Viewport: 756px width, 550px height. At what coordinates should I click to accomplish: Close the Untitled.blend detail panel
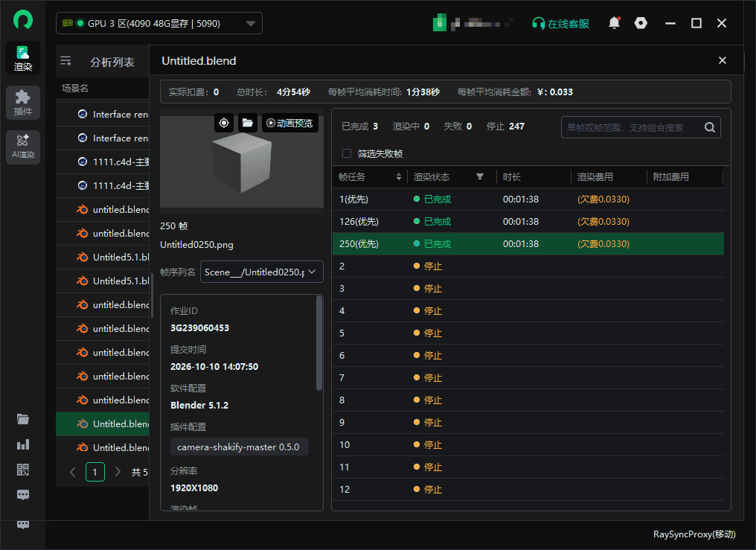coord(723,60)
